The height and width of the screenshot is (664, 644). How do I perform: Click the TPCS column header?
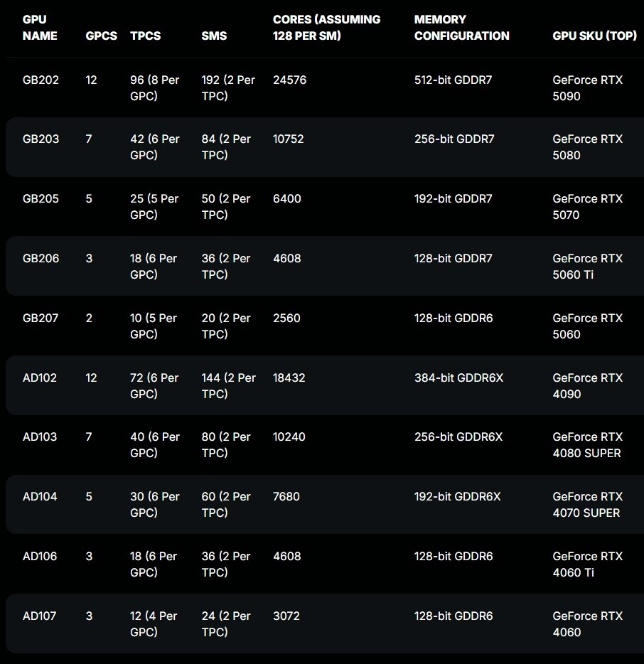click(145, 36)
